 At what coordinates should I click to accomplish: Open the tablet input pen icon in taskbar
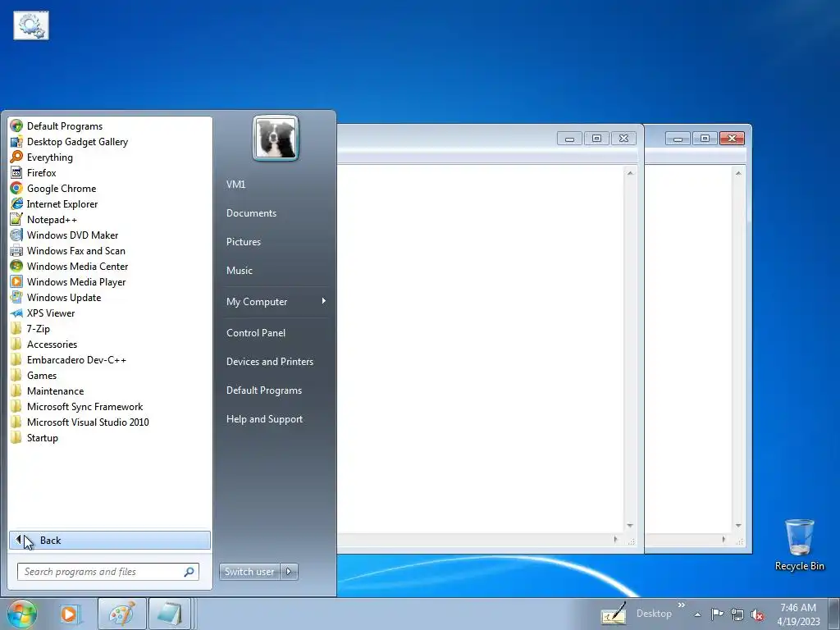tap(613, 614)
